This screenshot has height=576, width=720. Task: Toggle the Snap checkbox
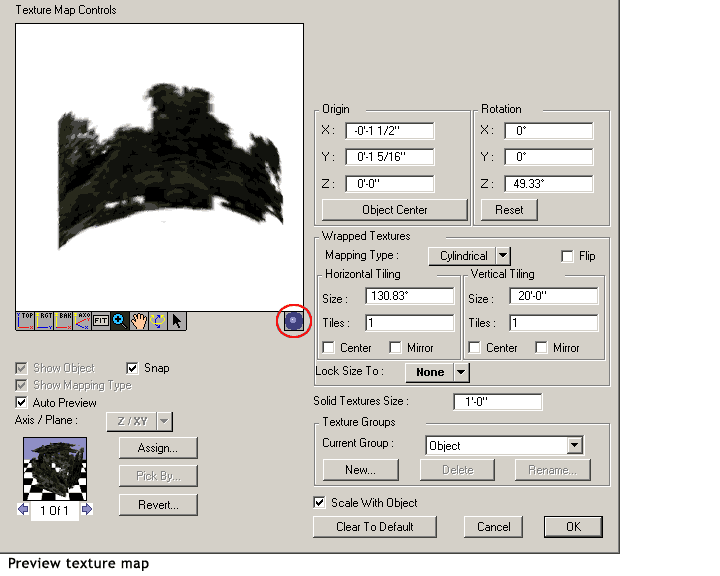click(132, 368)
